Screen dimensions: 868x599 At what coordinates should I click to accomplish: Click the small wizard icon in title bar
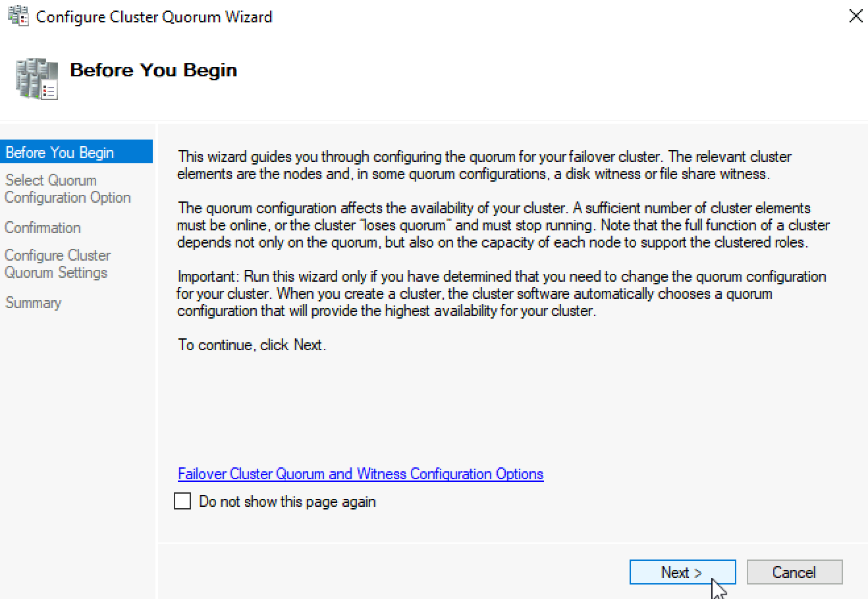pos(18,16)
